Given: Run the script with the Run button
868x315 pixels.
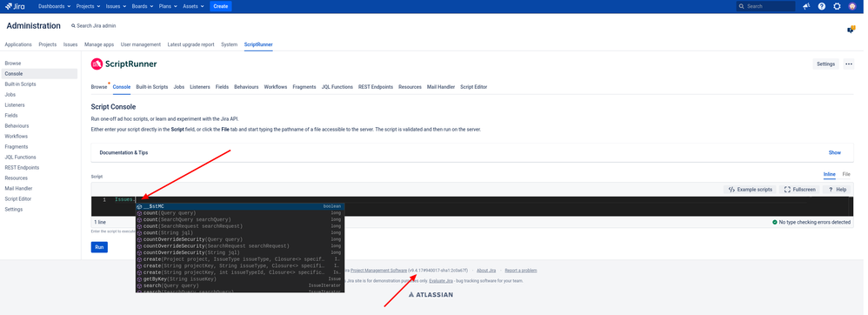Looking at the screenshot, I should [99, 247].
